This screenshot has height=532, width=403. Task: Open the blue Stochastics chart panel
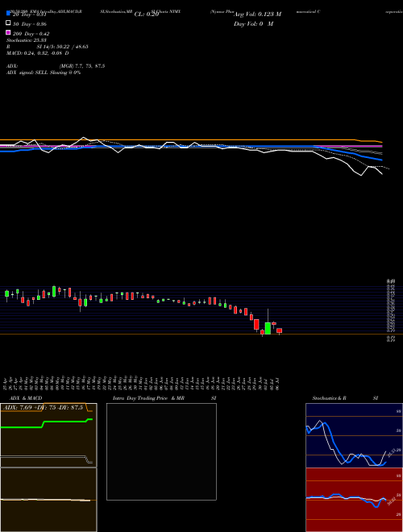[354, 435]
